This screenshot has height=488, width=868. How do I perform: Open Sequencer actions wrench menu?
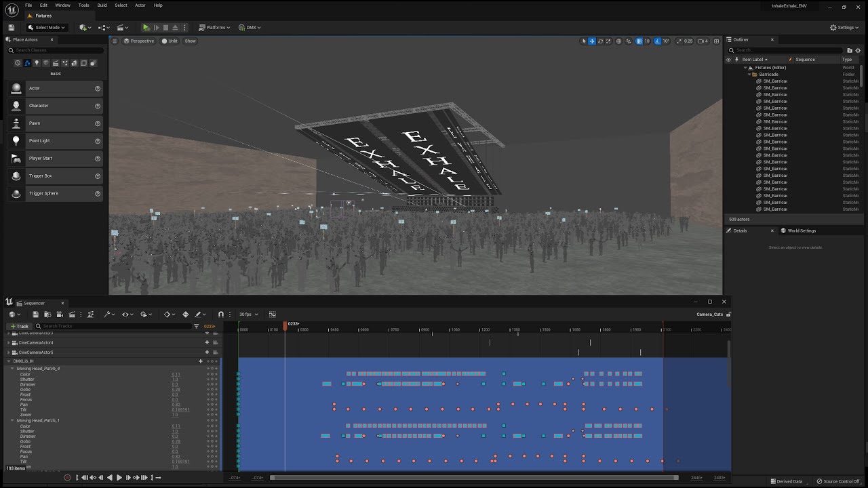[108, 314]
